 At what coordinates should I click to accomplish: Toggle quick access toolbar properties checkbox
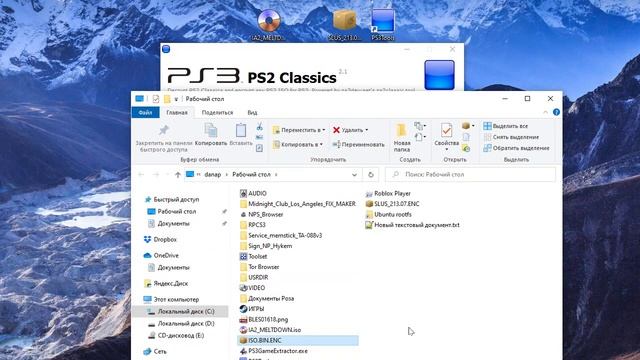click(x=156, y=99)
